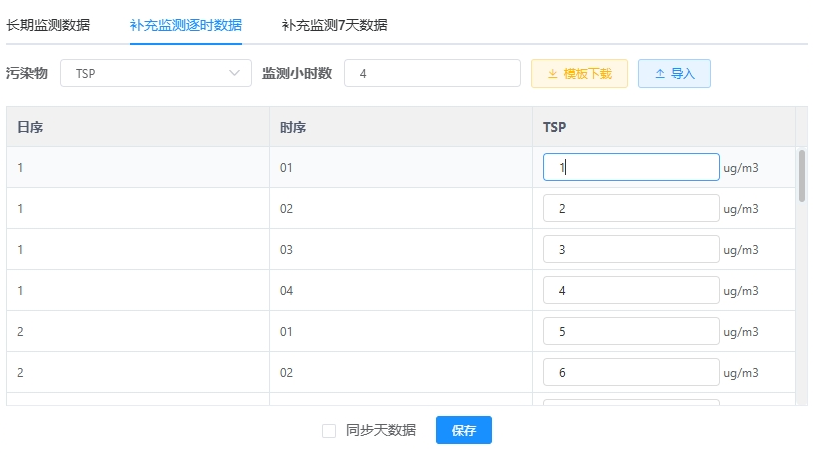Click the TSP input for day 2 hour 01
This screenshot has width=813, height=462.
pos(631,331)
